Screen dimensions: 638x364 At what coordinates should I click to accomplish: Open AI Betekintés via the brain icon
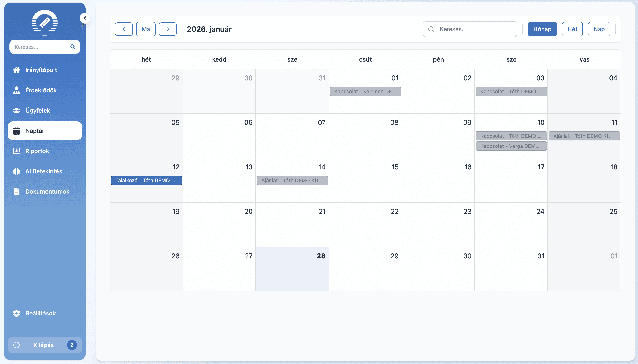[x=16, y=171]
